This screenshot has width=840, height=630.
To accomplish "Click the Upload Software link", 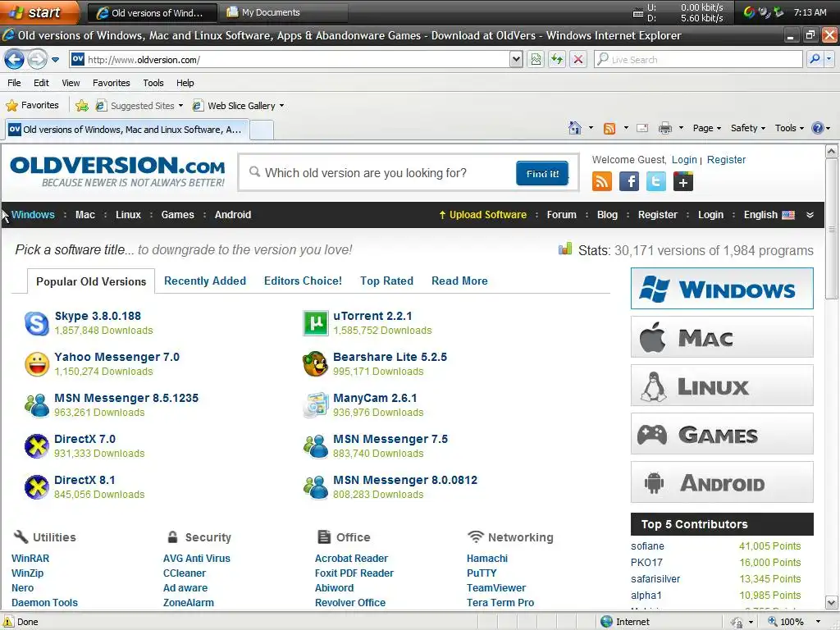I will click(482, 215).
